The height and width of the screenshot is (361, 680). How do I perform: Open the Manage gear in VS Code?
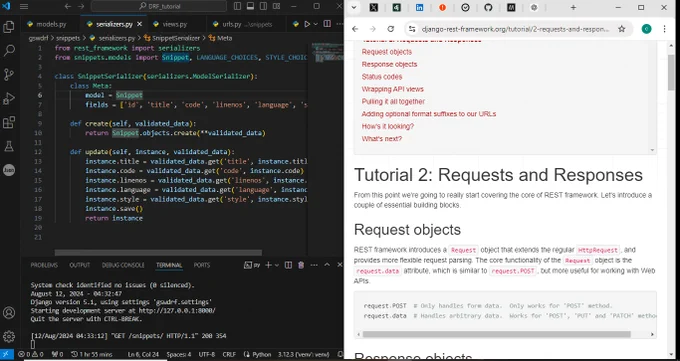tap(9, 336)
